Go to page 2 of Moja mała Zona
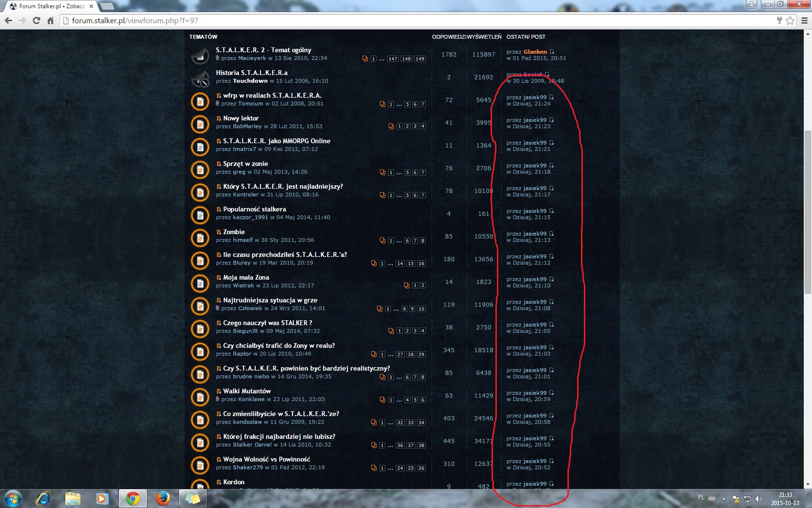Image resolution: width=812 pixels, height=508 pixels. coord(422,285)
